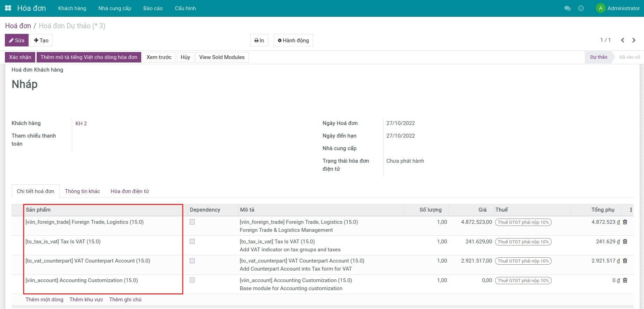Open the Hành động actions dropdown
This screenshot has width=644, height=309.
pos(293,41)
